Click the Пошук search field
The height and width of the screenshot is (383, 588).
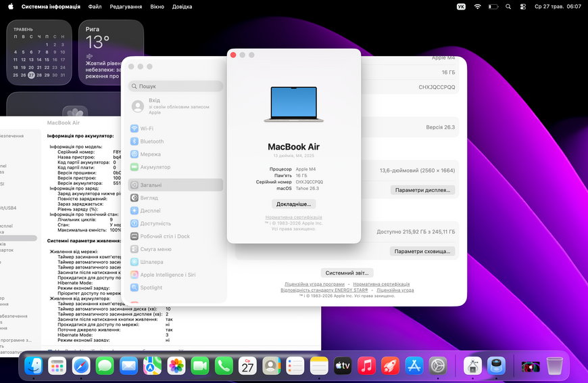pyautogui.click(x=176, y=86)
